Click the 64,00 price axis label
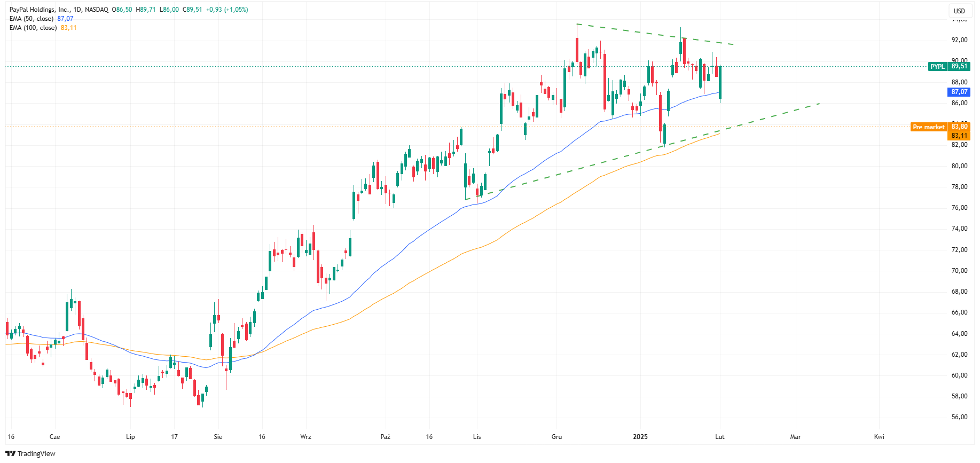This screenshot has width=980, height=463. pos(959,334)
